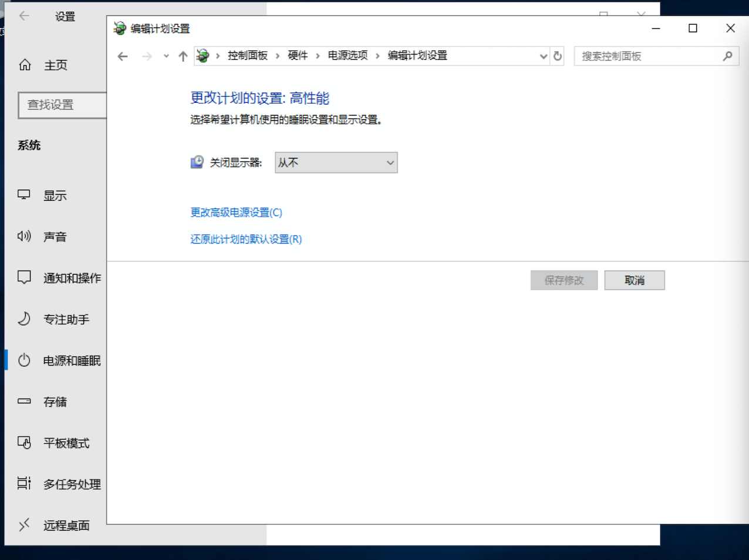749x560 pixels.
Task: Open the address bar history dropdown
Action: tap(544, 56)
